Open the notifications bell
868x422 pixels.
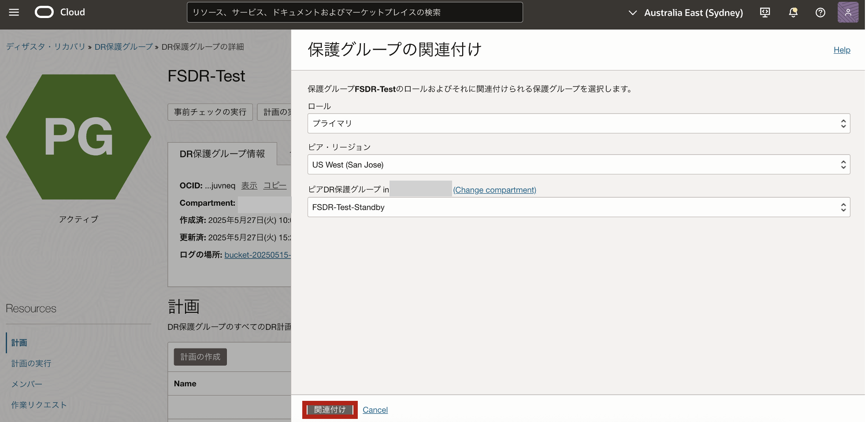tap(793, 12)
